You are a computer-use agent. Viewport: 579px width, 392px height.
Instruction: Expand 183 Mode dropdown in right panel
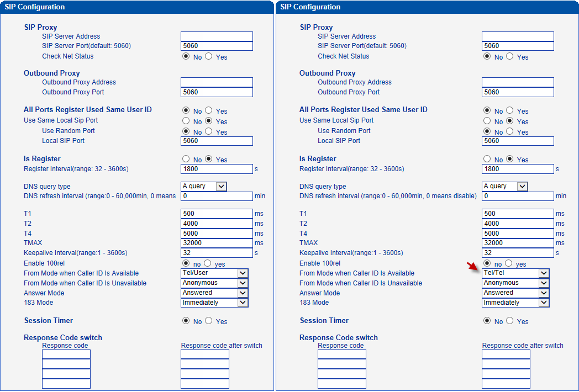[x=515, y=303]
